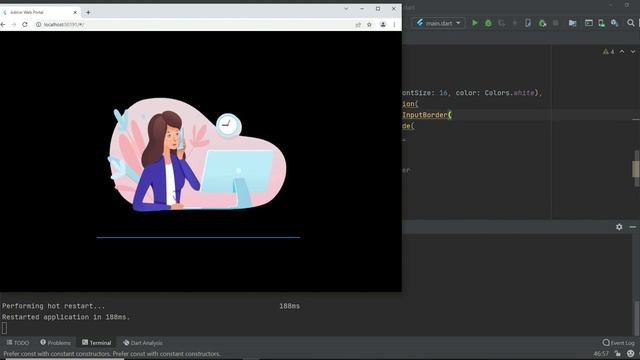Viewport: 640px width, 360px height.
Task: Go back in the Chrome browser
Action: tap(3, 24)
